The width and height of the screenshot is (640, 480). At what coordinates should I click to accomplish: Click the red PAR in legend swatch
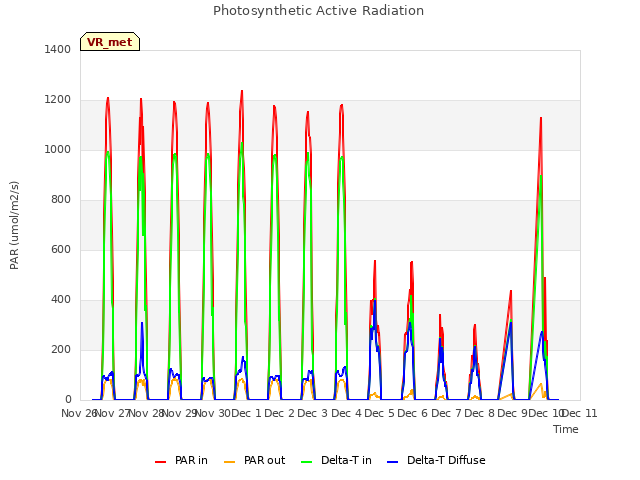(160, 462)
